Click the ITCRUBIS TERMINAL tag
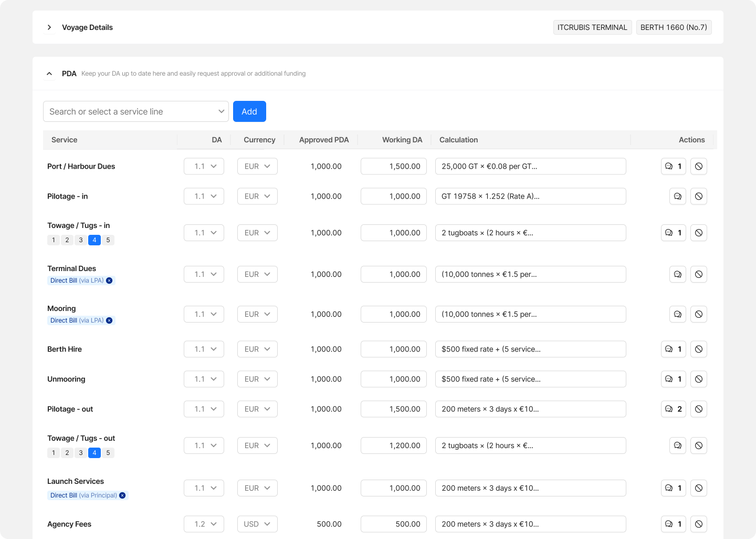 click(x=592, y=27)
